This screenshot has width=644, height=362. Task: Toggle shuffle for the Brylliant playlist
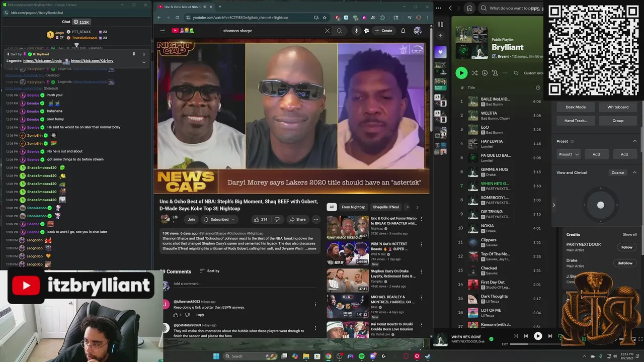[x=474, y=73]
